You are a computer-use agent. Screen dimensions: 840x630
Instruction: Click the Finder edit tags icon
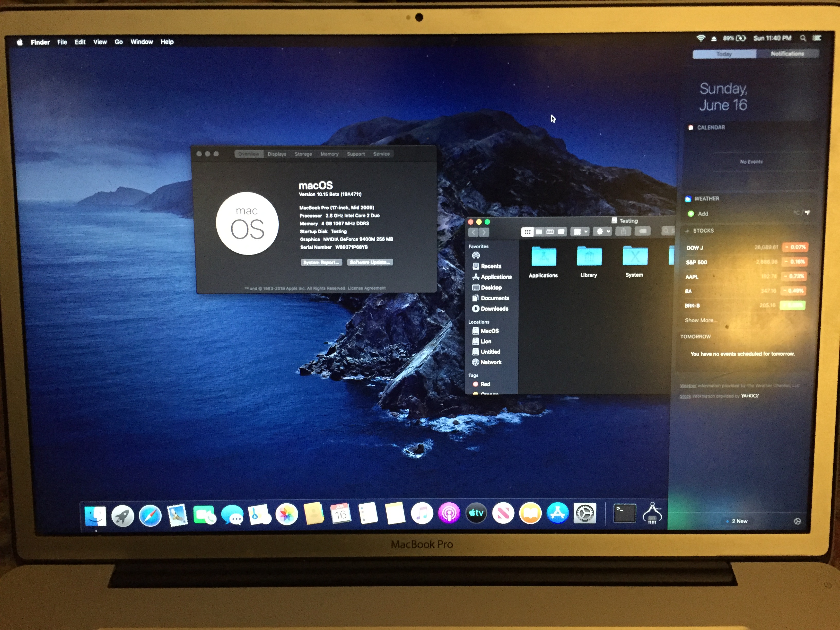tap(643, 231)
